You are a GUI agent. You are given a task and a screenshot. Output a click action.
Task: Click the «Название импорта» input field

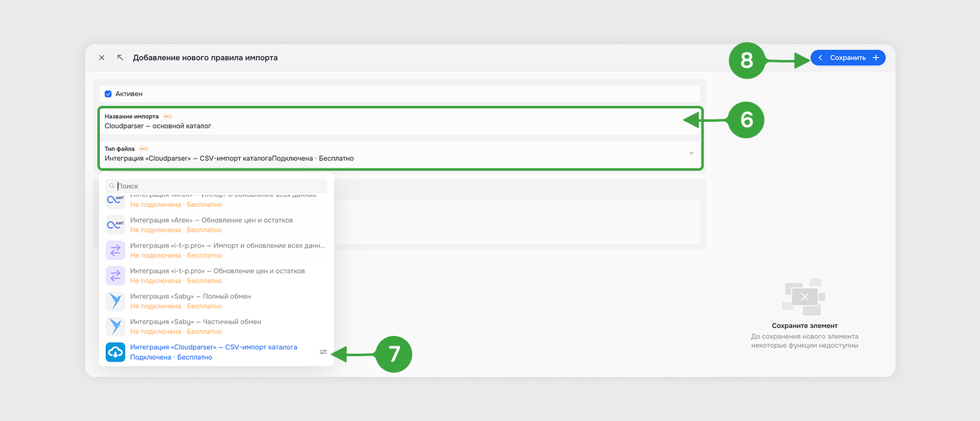(x=399, y=121)
